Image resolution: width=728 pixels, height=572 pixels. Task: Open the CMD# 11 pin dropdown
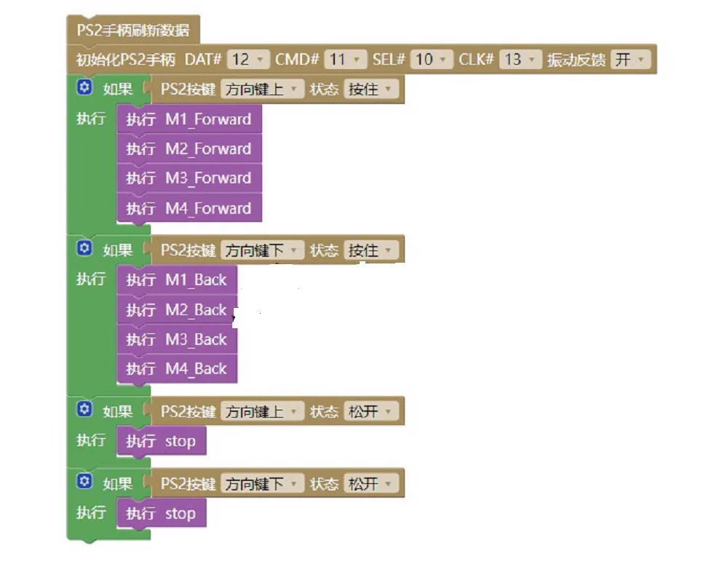pyautogui.click(x=345, y=60)
